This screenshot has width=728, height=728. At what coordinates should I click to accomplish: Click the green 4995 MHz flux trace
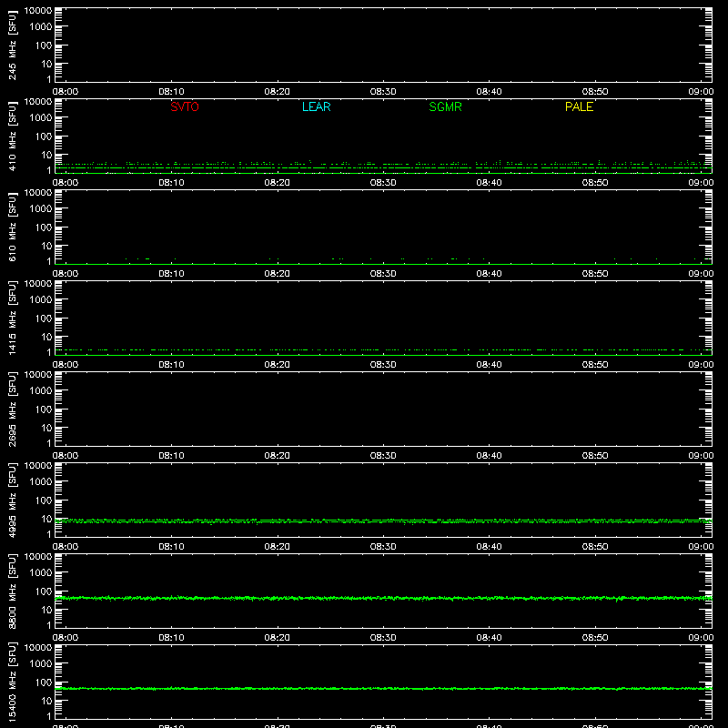coord(383,521)
